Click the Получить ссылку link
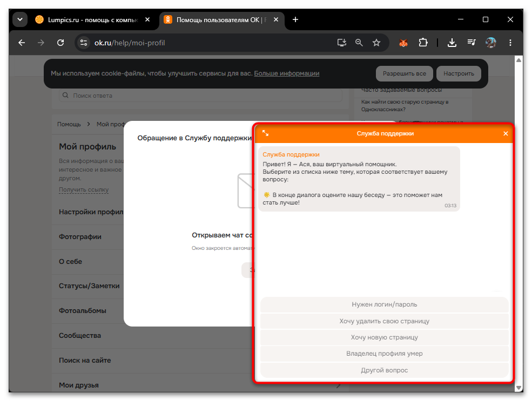 pyautogui.click(x=84, y=189)
